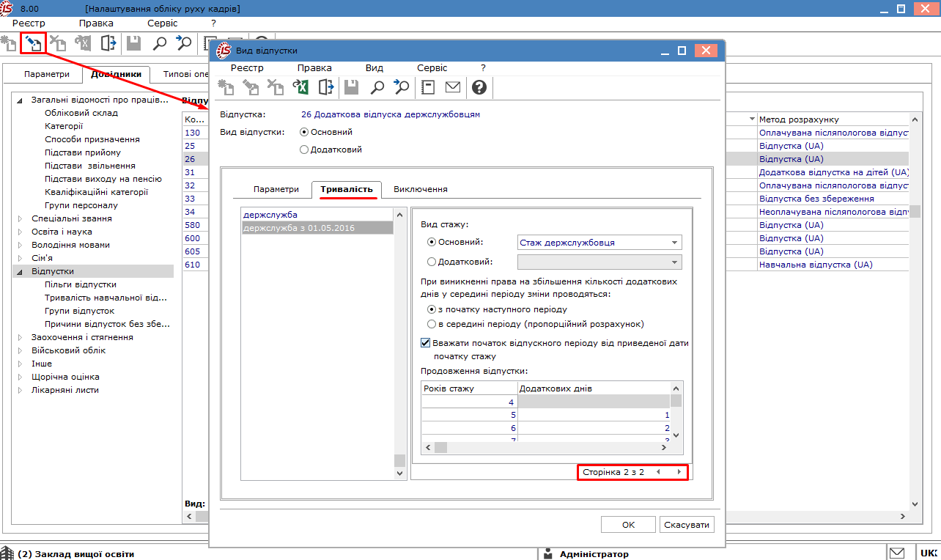The height and width of the screenshot is (560, 941).
Task: Click scroll down arrow of держслужба list
Action: tap(399, 474)
